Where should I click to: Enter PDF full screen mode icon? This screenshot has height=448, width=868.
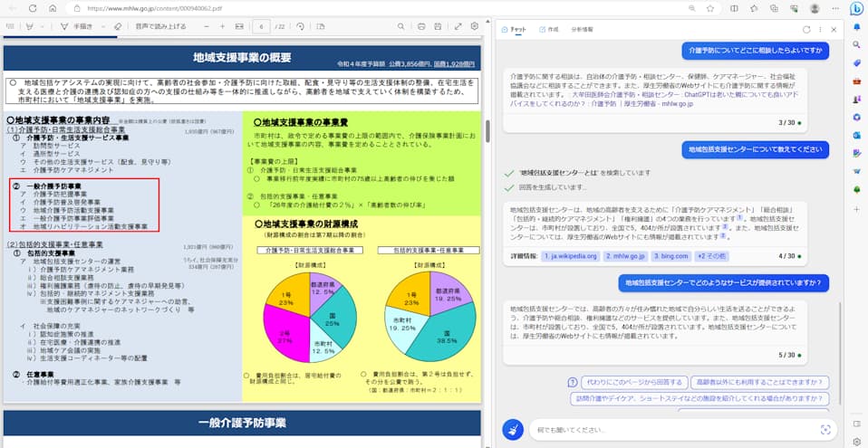(458, 26)
